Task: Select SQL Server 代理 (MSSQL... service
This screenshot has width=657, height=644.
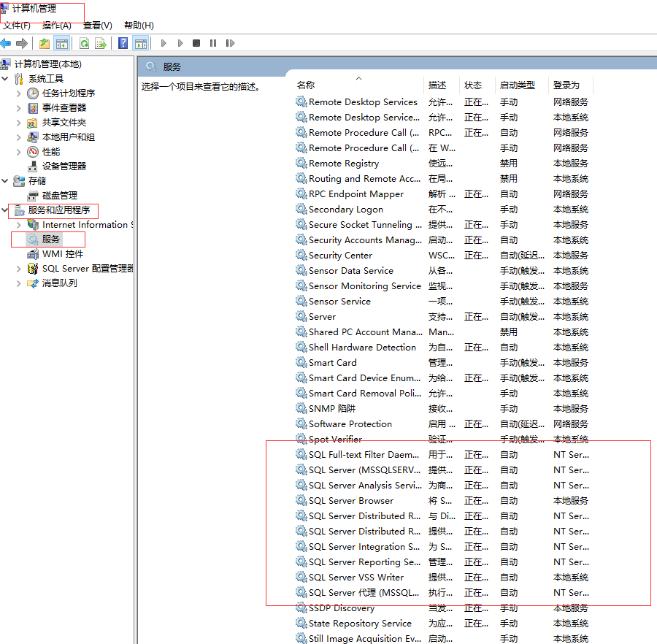Action: point(442,592)
